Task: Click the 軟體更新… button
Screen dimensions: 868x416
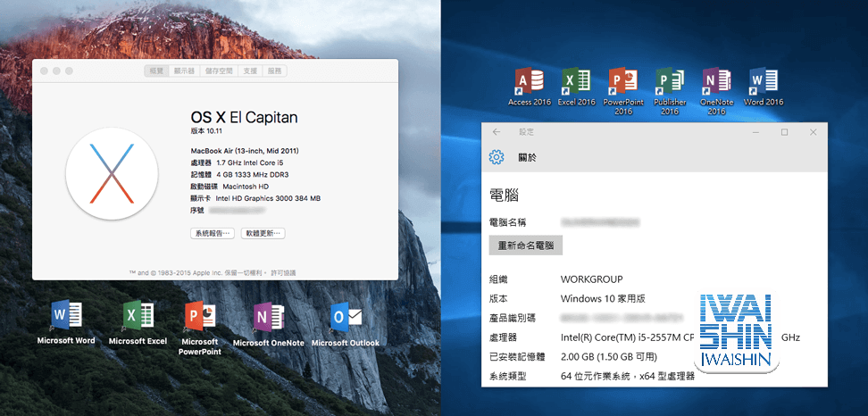Action: point(263,234)
